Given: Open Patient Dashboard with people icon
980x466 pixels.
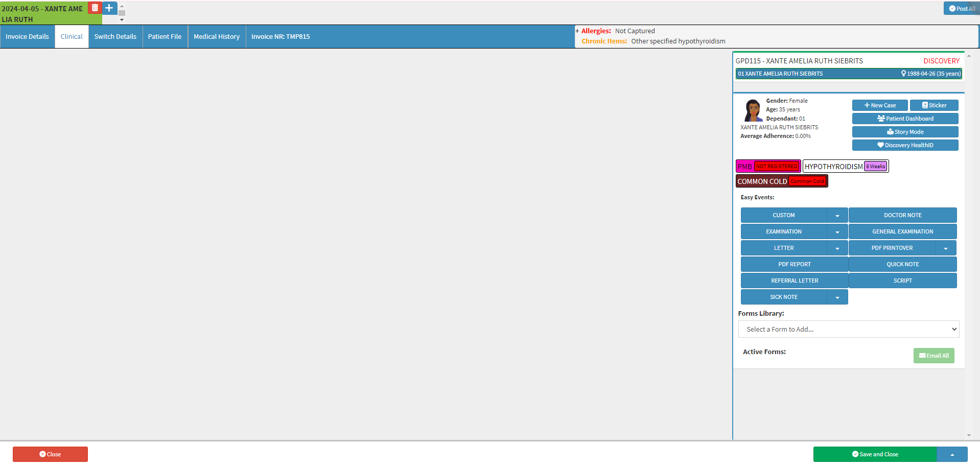Looking at the screenshot, I should [x=905, y=119].
